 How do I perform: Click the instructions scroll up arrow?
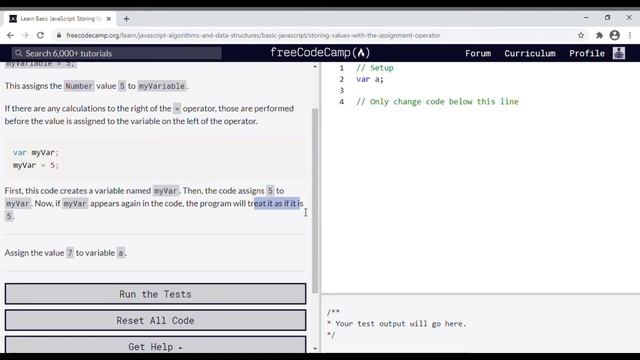(315, 66)
